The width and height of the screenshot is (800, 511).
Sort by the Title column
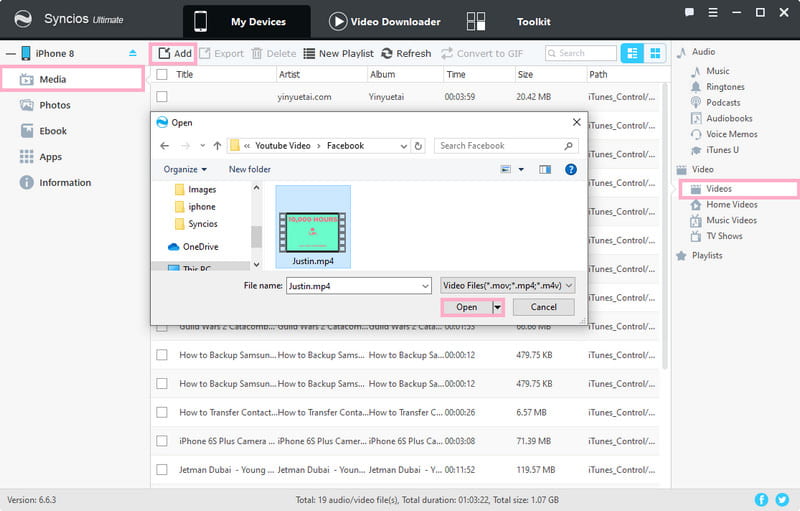185,74
